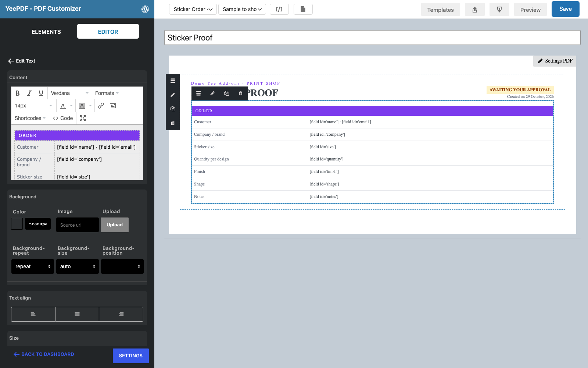Click the floating toolbar pencil edit icon

point(212,93)
